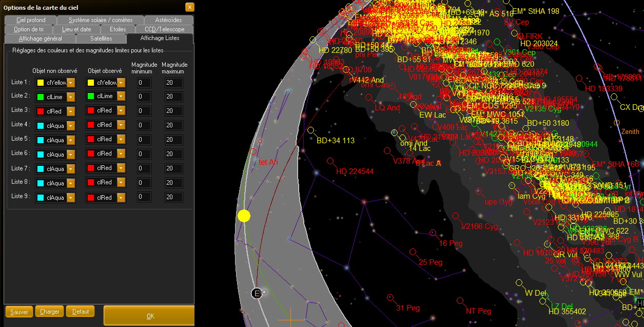Click the red swatch for Liste 4 observed

click(x=91, y=125)
